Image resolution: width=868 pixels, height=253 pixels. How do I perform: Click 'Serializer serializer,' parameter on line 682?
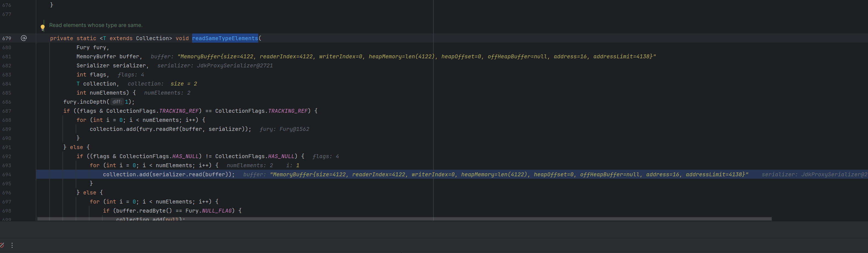(113, 66)
